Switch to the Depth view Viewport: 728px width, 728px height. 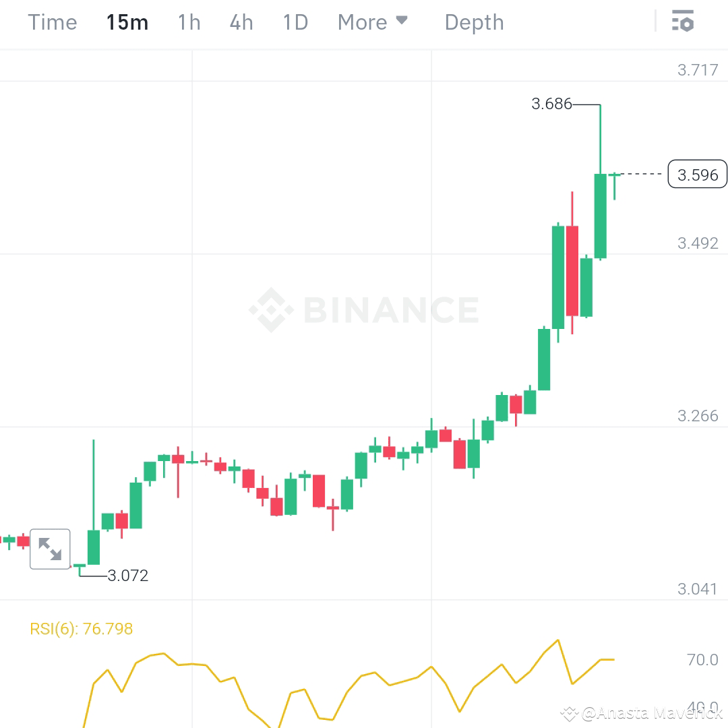[x=474, y=22]
